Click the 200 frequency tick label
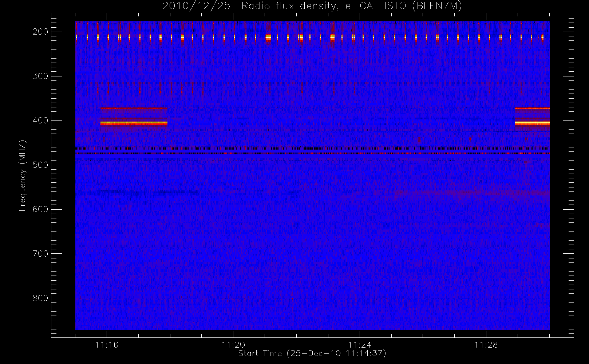589x364 pixels. [40, 32]
